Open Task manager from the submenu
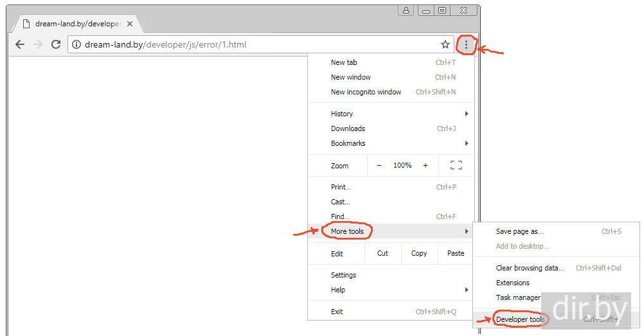The height and width of the screenshot is (336, 644). (557, 298)
